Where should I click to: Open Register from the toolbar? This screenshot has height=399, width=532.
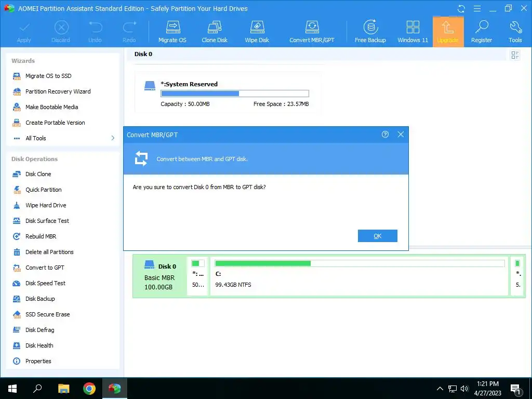pos(482,32)
